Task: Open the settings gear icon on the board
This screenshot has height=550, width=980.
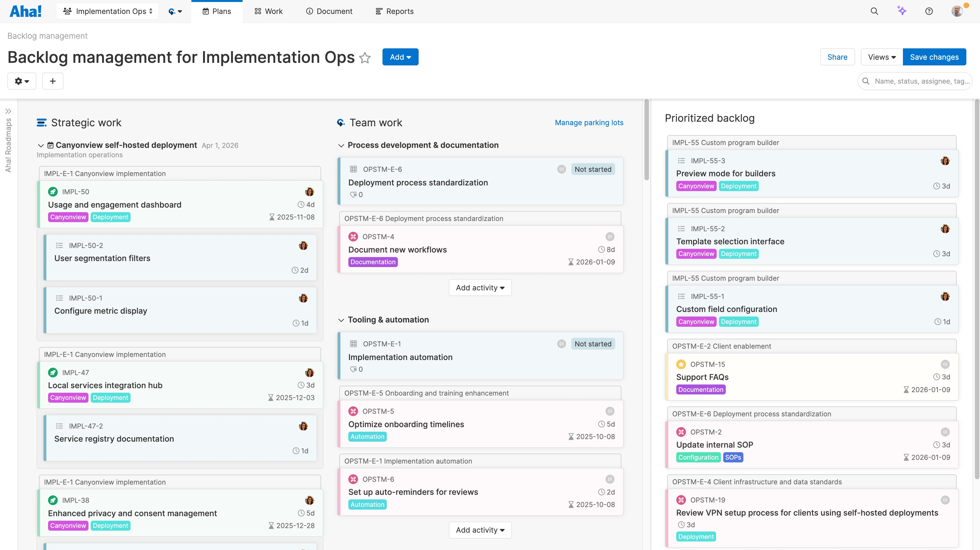Action: pyautogui.click(x=21, y=81)
